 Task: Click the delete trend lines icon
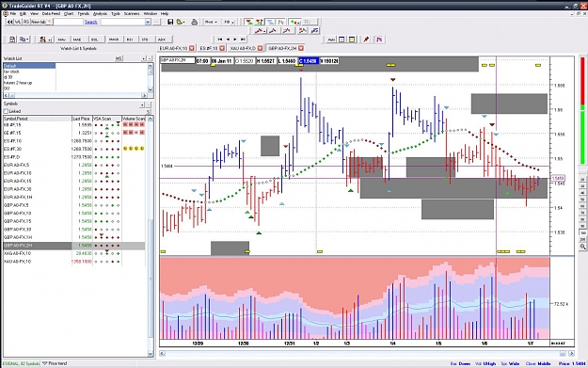(302, 31)
